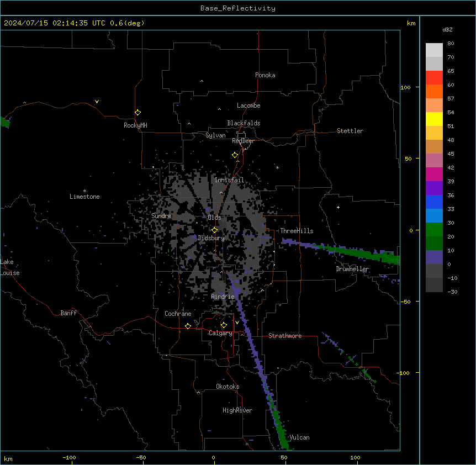Click the green echo patch west of RockyMH
Screen dimensions: 476x465
coord(4,122)
